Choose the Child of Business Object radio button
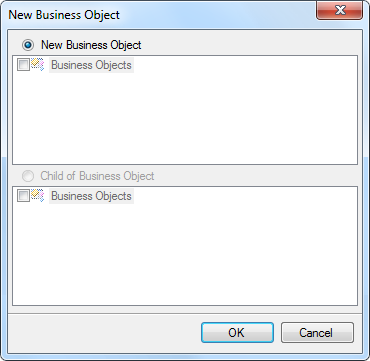The width and height of the screenshot is (370, 361). [27, 176]
